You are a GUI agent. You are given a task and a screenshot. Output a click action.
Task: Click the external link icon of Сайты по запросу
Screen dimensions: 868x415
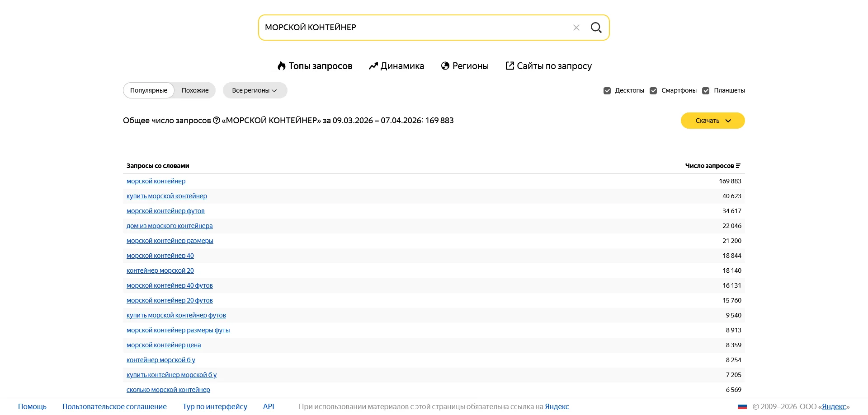click(x=509, y=66)
